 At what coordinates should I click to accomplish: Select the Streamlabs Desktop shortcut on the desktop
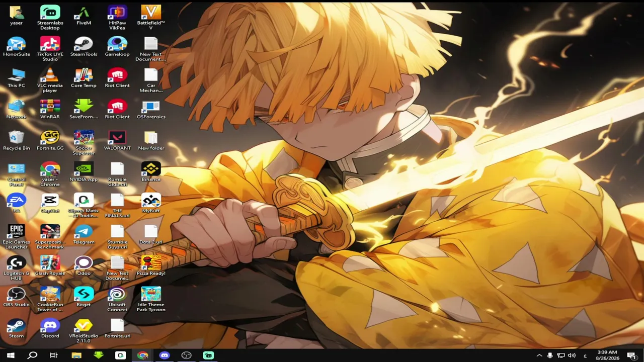(x=50, y=18)
